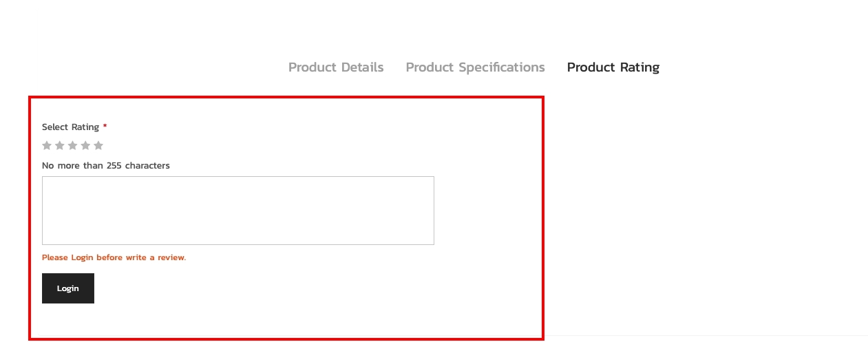
Task: Click the word 'Please' in the warning
Action: pos(55,257)
